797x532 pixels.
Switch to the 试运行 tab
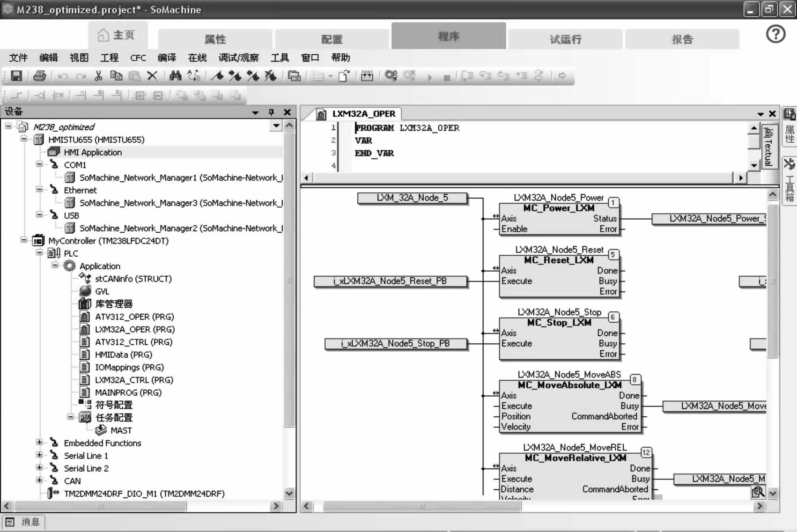click(566, 39)
